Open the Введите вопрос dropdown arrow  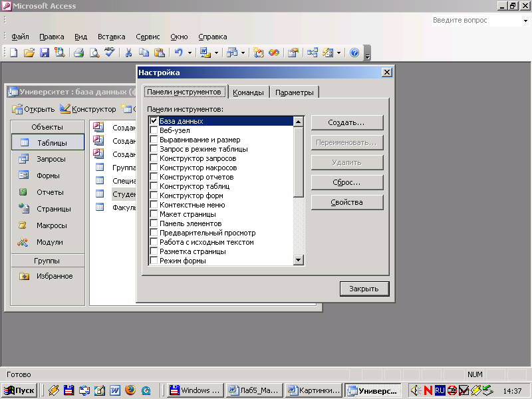(525, 21)
